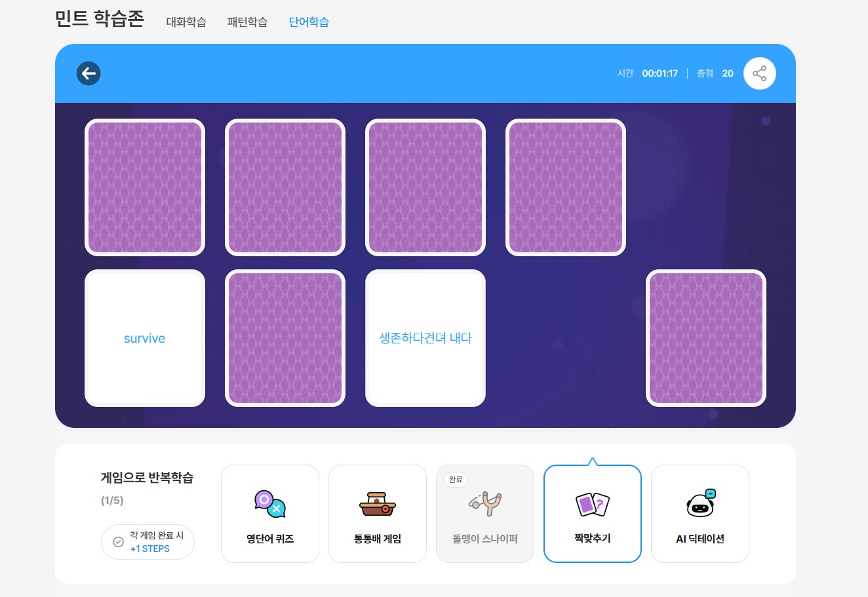Flip the second card in the top row

click(285, 187)
